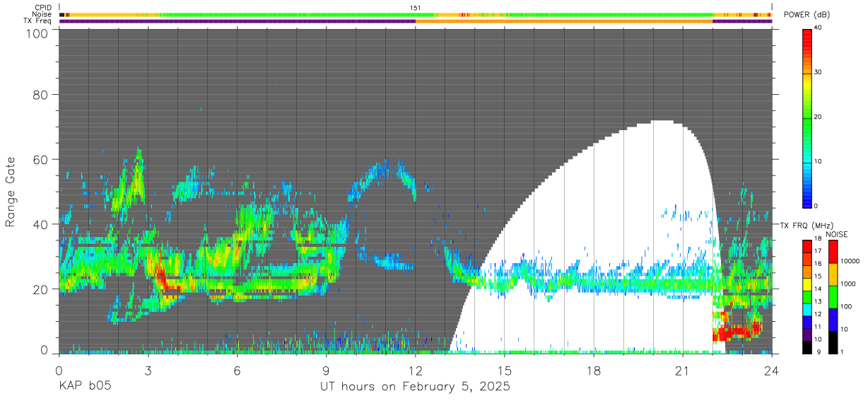Click the POWER (dB) colorbar title

pos(807,15)
